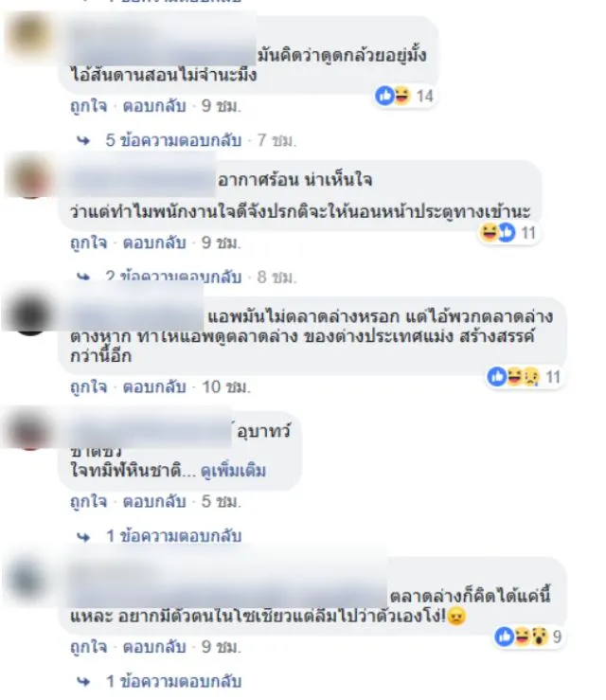The width and height of the screenshot is (606, 700).
Task: Open profile picture of first commenter
Action: pyautogui.click(x=30, y=36)
